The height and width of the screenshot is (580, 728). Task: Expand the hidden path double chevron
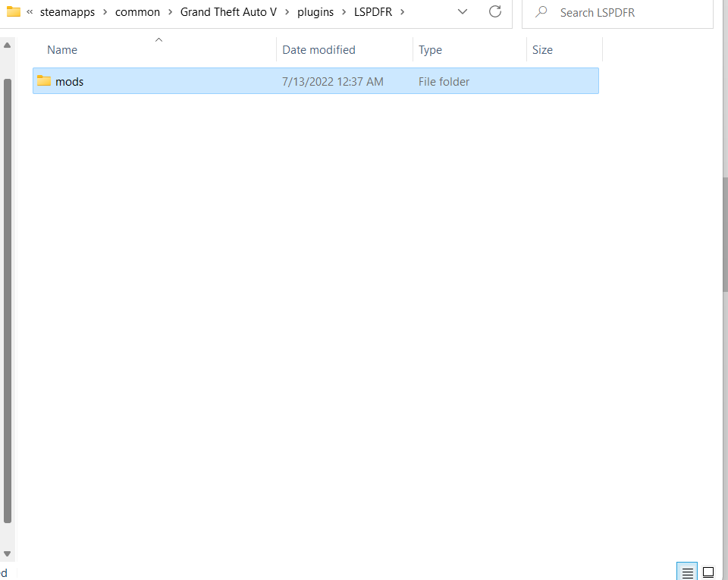tap(30, 12)
